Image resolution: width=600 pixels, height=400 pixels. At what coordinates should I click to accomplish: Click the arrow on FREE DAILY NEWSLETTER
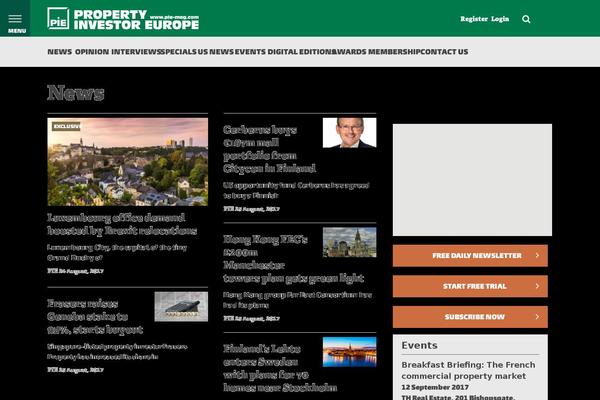pyautogui.click(x=537, y=255)
